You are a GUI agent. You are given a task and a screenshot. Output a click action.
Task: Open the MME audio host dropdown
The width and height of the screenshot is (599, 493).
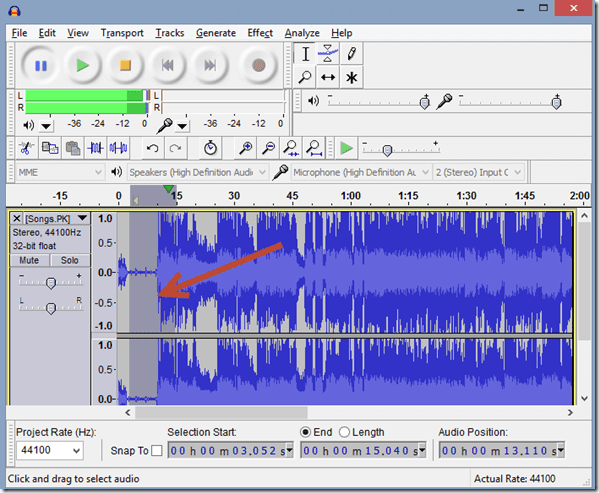(60, 172)
